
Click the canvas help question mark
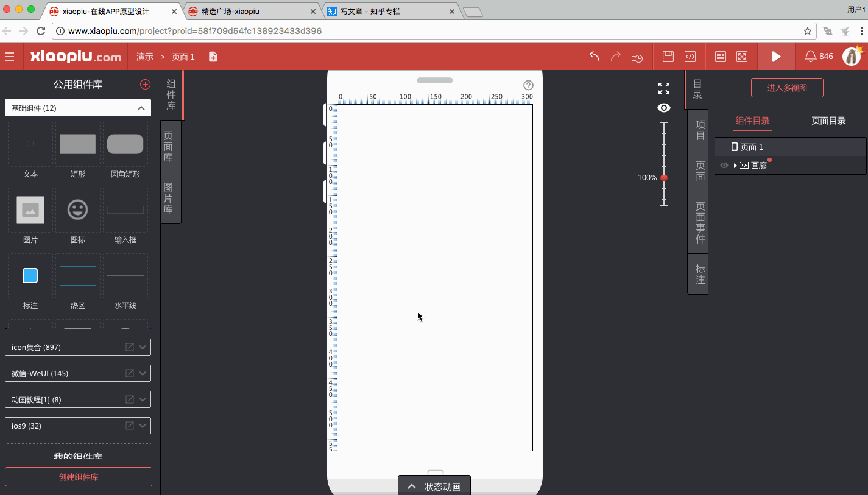coord(528,85)
